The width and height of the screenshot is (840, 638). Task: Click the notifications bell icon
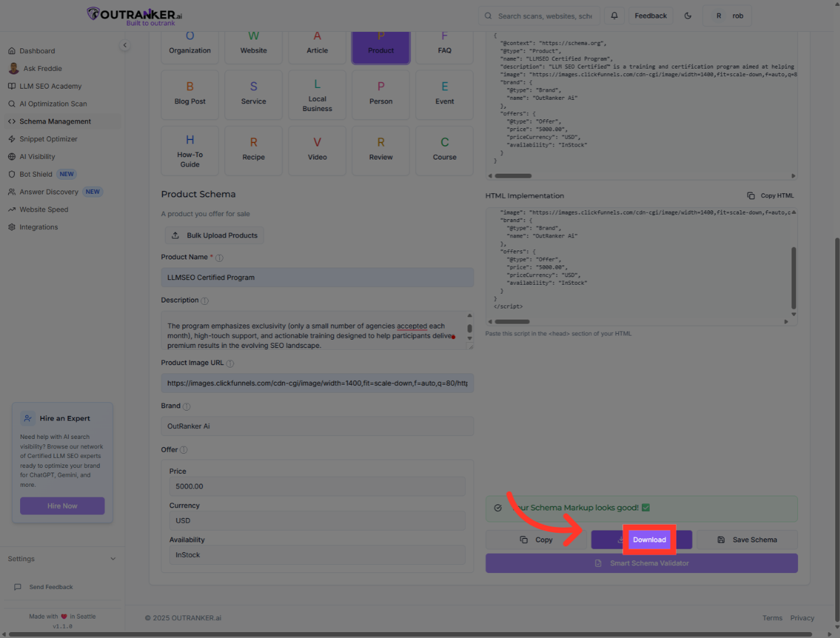coord(614,16)
